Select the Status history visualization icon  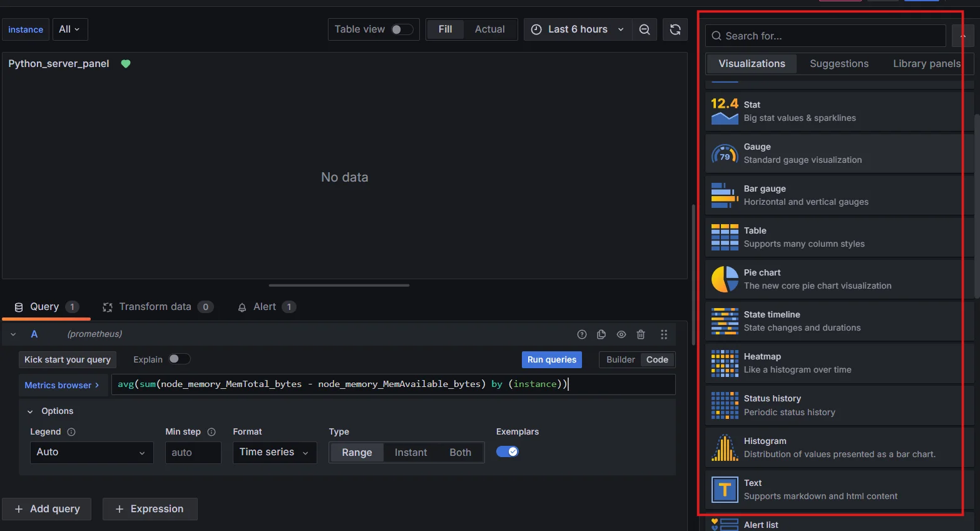725,405
